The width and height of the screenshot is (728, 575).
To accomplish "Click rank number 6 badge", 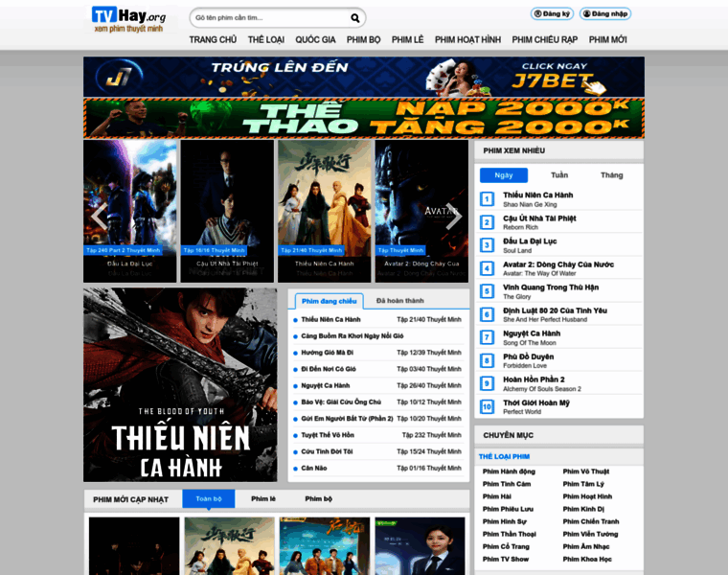I will pyautogui.click(x=487, y=314).
